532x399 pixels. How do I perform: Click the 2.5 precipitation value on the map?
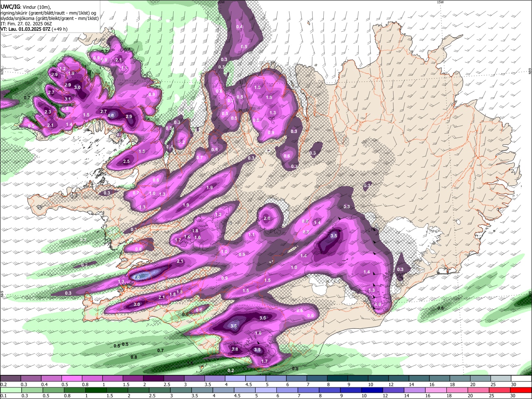pos(127,161)
